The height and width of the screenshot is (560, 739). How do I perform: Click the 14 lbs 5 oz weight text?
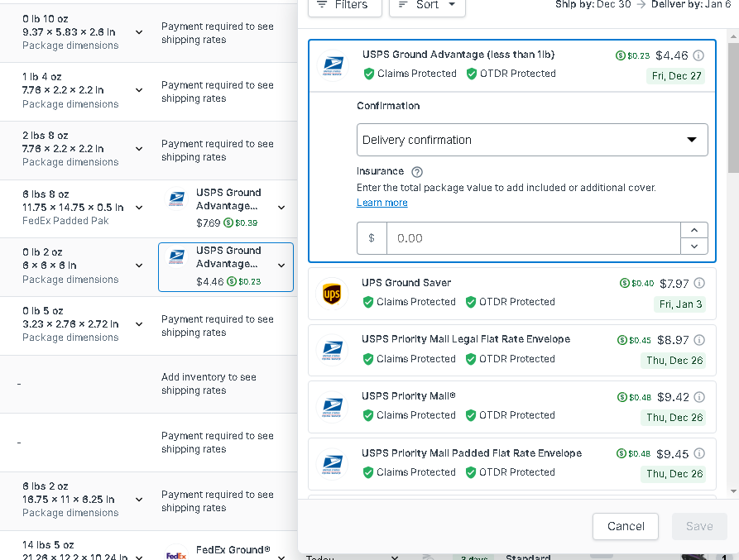click(48, 545)
